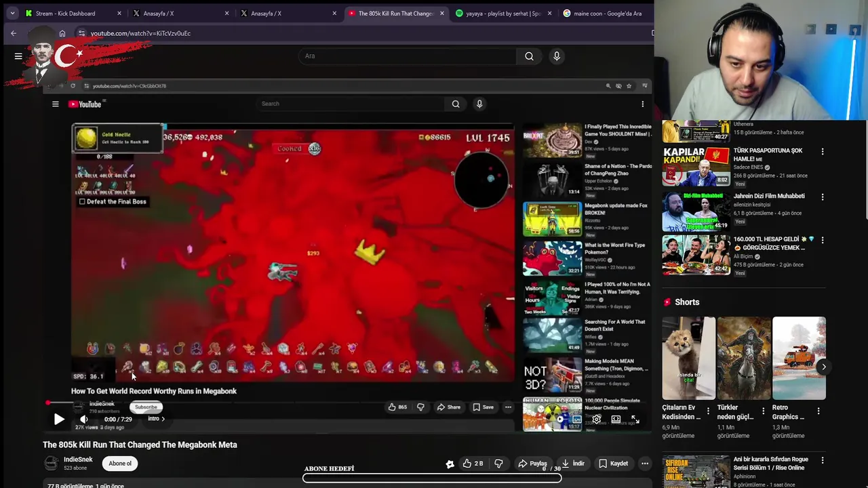Open 160.000 TL HESAP GELDİ thumbnail

[696, 256]
